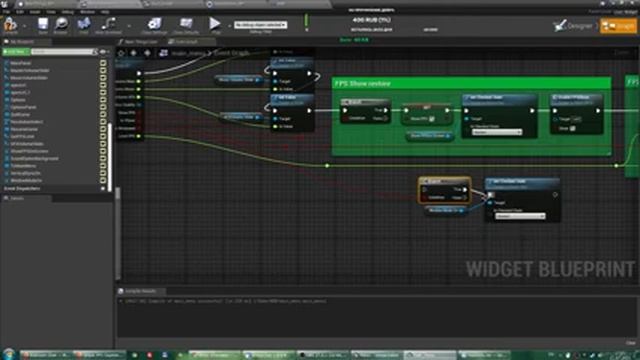The width and height of the screenshot is (640, 360).
Task: Click main_menu in the graph breadcrumb
Action: click(x=189, y=53)
